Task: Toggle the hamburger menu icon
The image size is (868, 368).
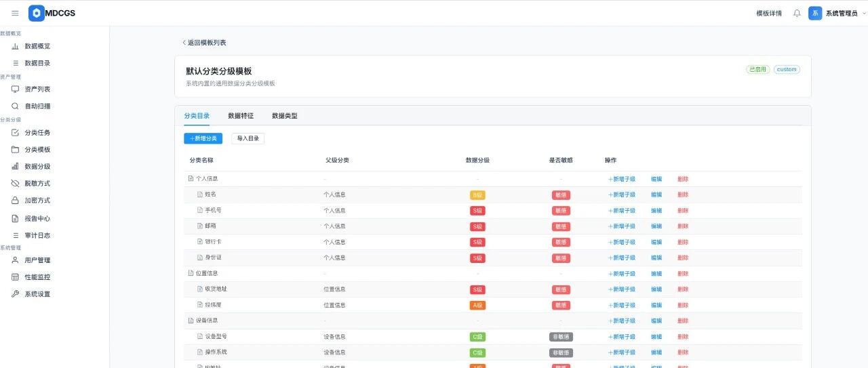Action: [15, 13]
